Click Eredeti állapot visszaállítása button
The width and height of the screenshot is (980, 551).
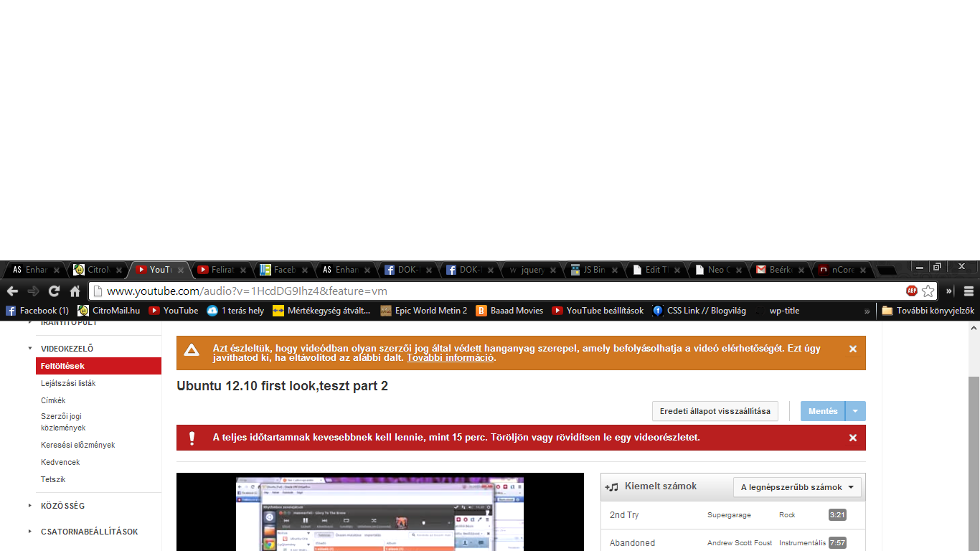[715, 411]
